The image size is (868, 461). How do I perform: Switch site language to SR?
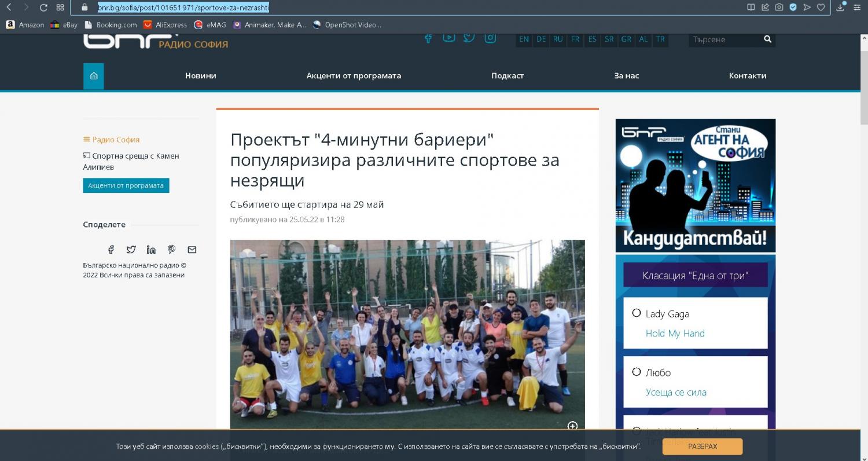609,39
